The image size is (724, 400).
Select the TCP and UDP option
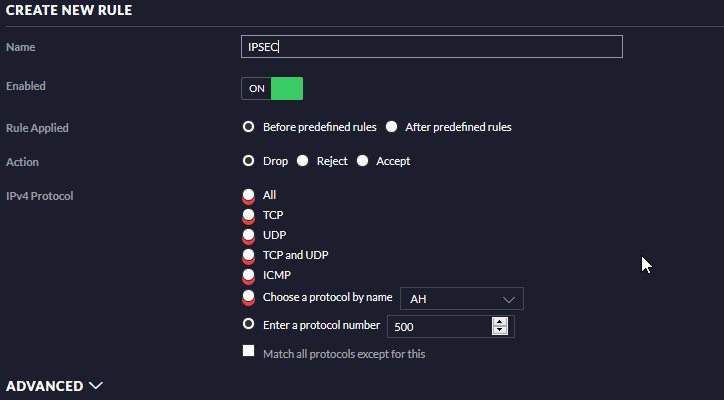(249, 255)
